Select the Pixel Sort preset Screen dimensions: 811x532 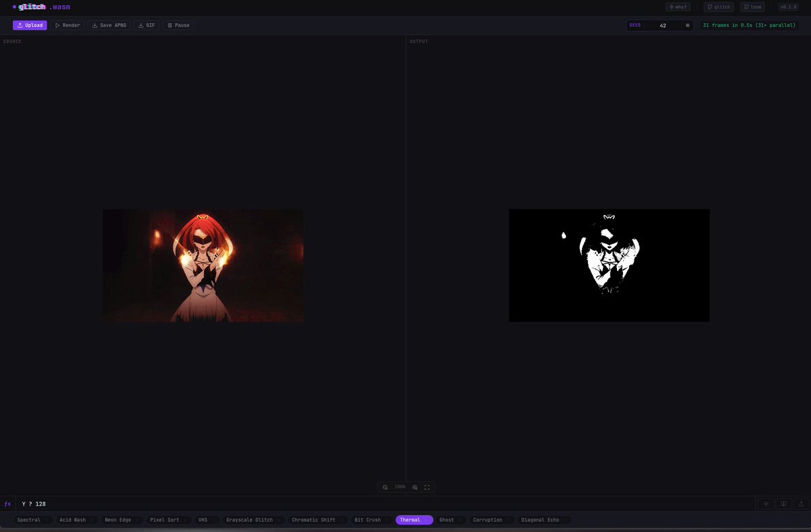[x=168, y=520]
